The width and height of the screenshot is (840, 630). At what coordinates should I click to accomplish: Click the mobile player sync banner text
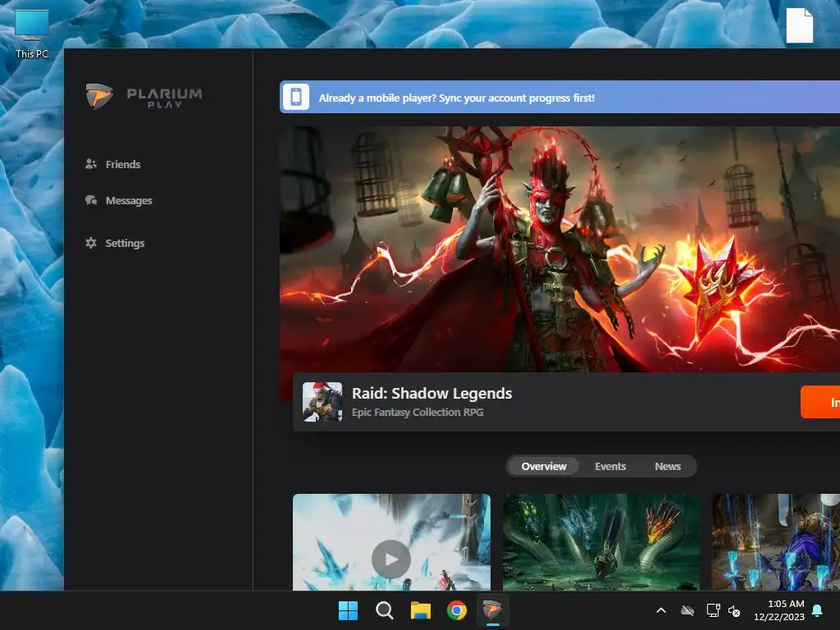[x=456, y=98]
